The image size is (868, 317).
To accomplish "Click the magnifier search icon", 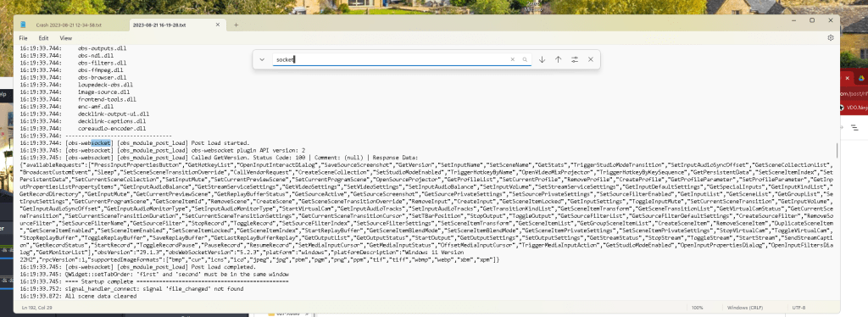I will pos(524,59).
